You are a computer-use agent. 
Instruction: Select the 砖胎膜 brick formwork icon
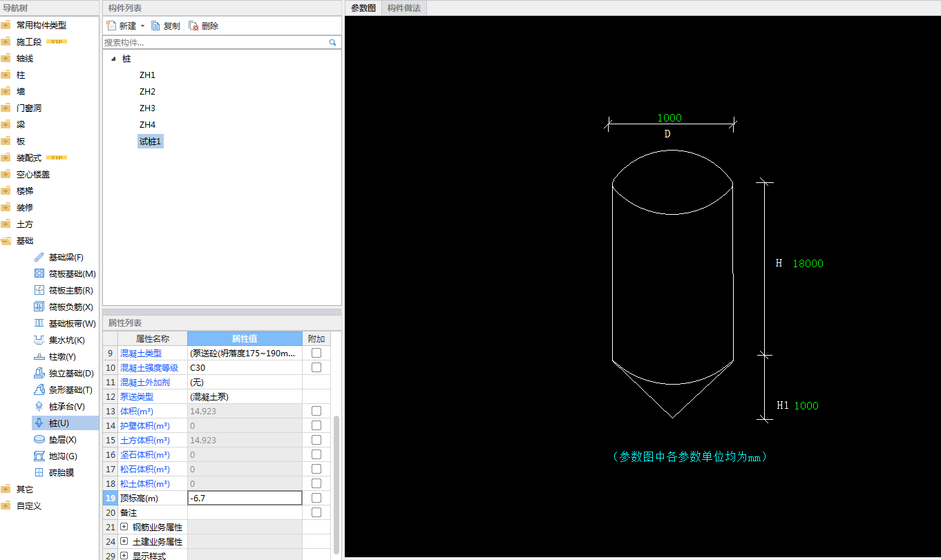point(39,472)
